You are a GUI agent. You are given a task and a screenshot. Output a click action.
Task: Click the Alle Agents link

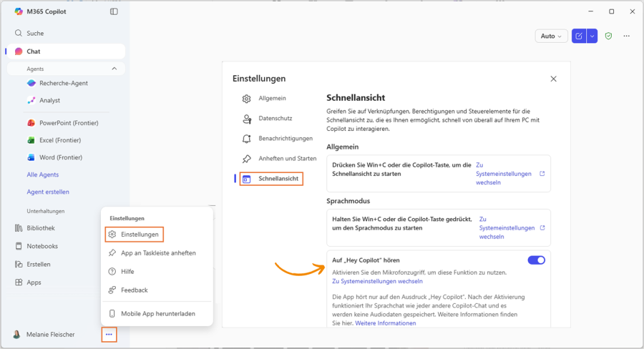click(43, 174)
